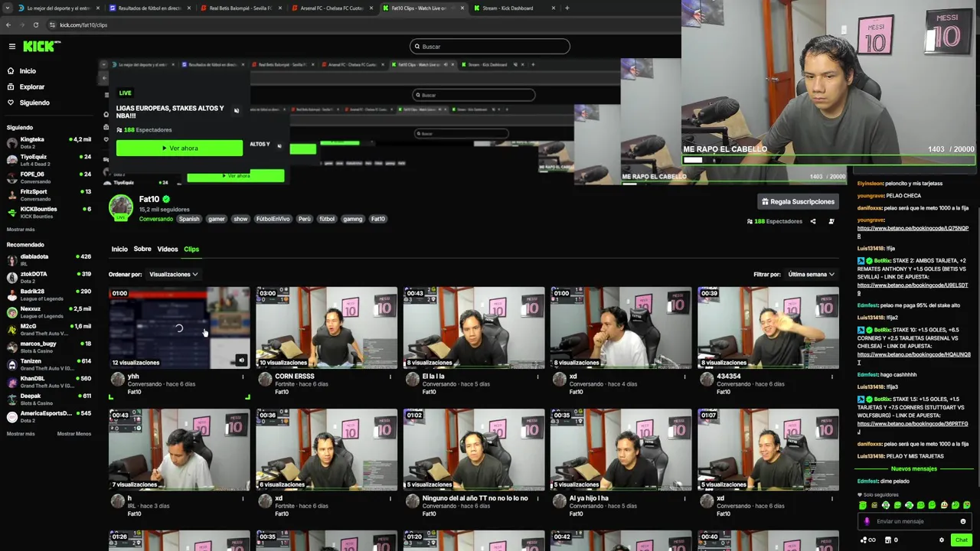This screenshot has height=551, width=980.
Task: Click the KICK logo
Action: [41, 47]
